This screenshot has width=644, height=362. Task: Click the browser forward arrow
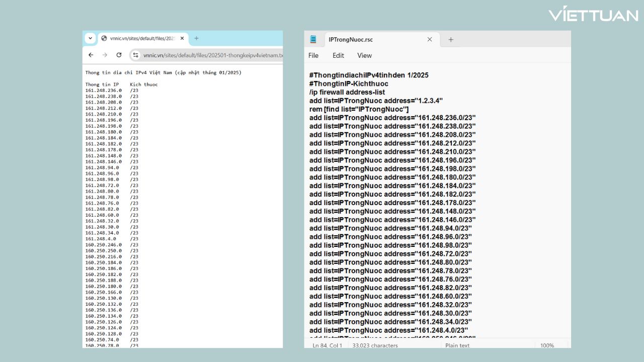coord(105,55)
